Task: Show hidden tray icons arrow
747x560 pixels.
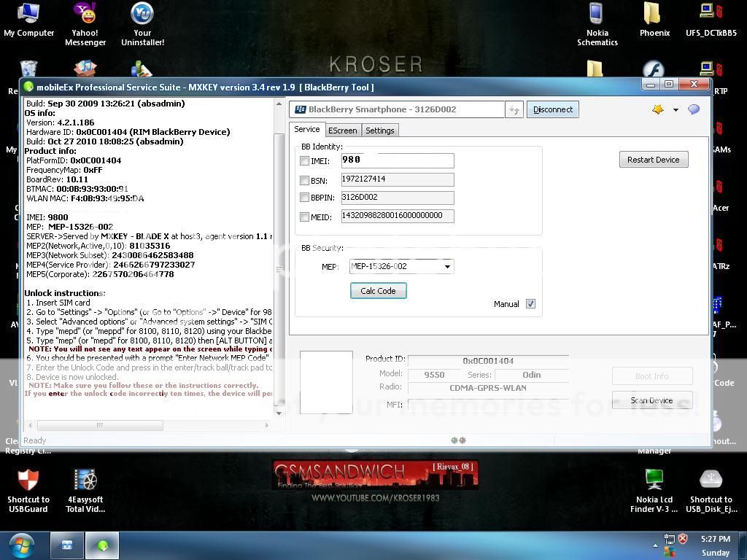Action: pos(656,545)
